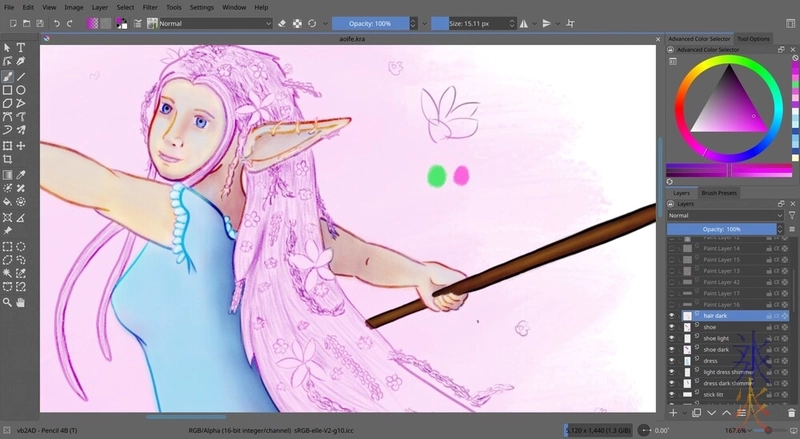Image resolution: width=800 pixels, height=439 pixels.
Task: Switch to the Tool Options tab
Action: coord(754,38)
